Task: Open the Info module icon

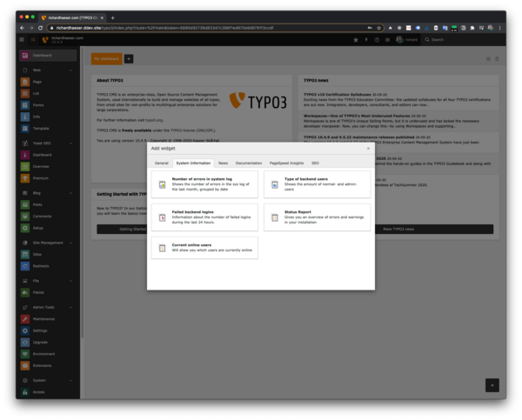Action: (25, 117)
